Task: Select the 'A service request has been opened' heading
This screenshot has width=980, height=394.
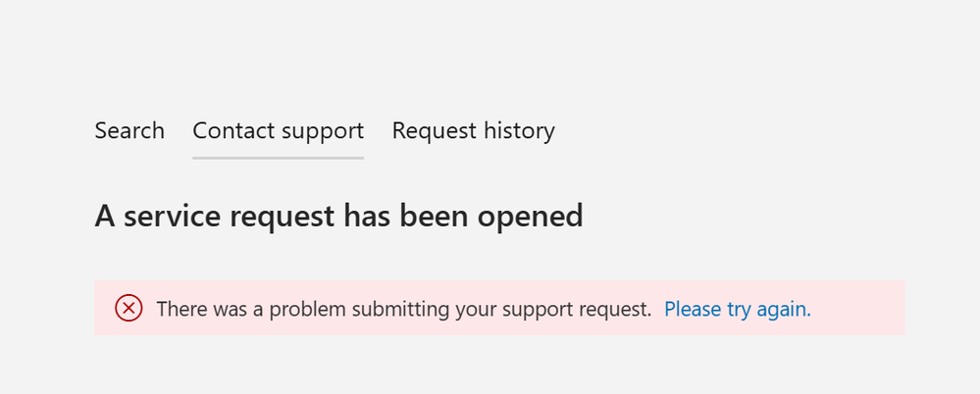Action: coord(338,216)
